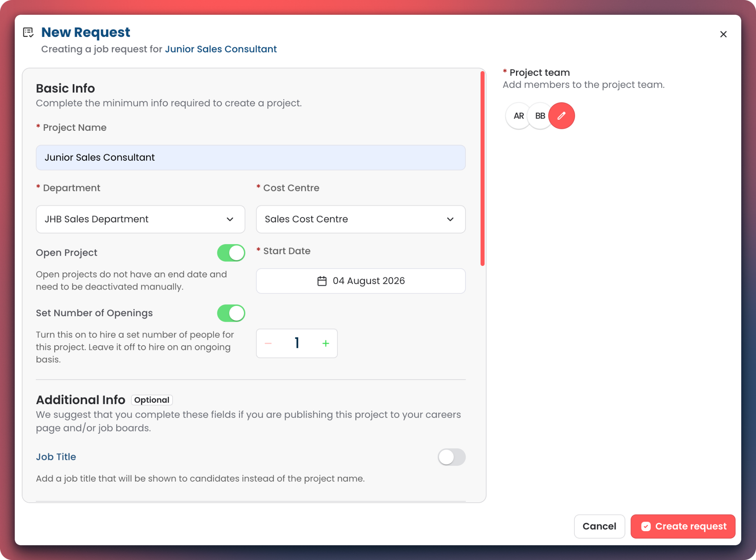Click the Project team label
The height and width of the screenshot is (560, 756).
click(539, 72)
